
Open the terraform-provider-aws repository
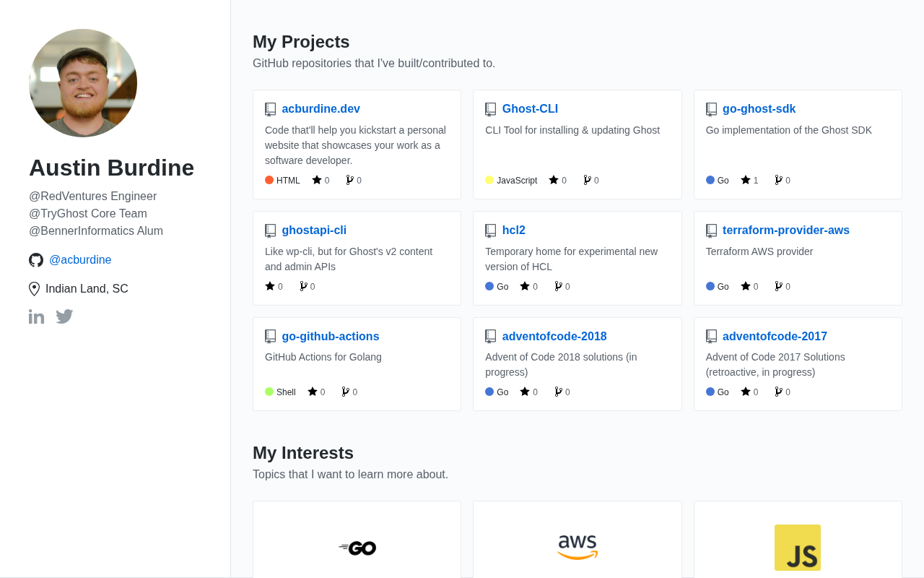click(x=785, y=230)
